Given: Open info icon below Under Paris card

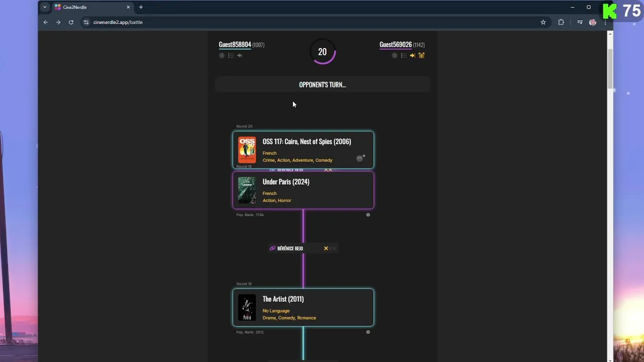Looking at the screenshot, I should (x=368, y=215).
